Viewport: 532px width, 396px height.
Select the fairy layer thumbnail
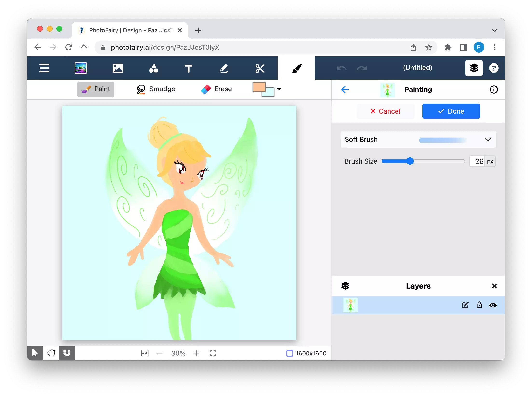pyautogui.click(x=350, y=305)
